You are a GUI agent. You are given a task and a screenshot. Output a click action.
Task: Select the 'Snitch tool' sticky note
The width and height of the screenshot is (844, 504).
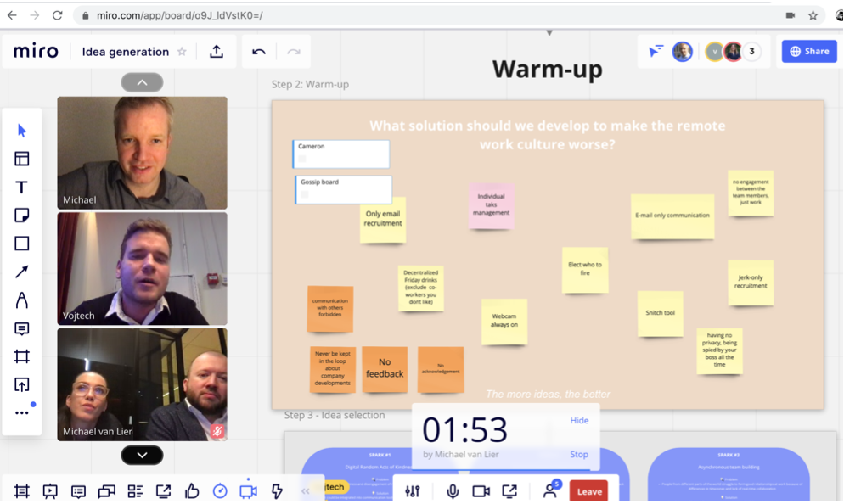[x=660, y=314]
